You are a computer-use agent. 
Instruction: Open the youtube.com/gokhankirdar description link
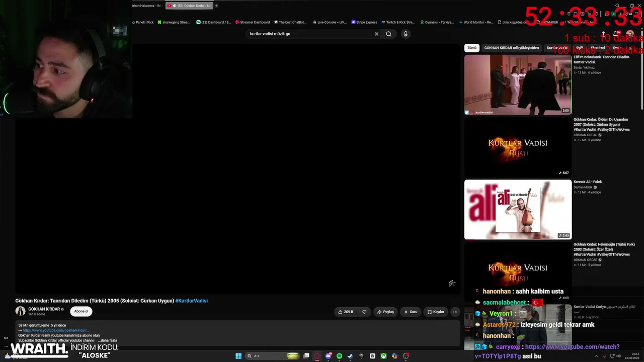[x=56, y=330]
